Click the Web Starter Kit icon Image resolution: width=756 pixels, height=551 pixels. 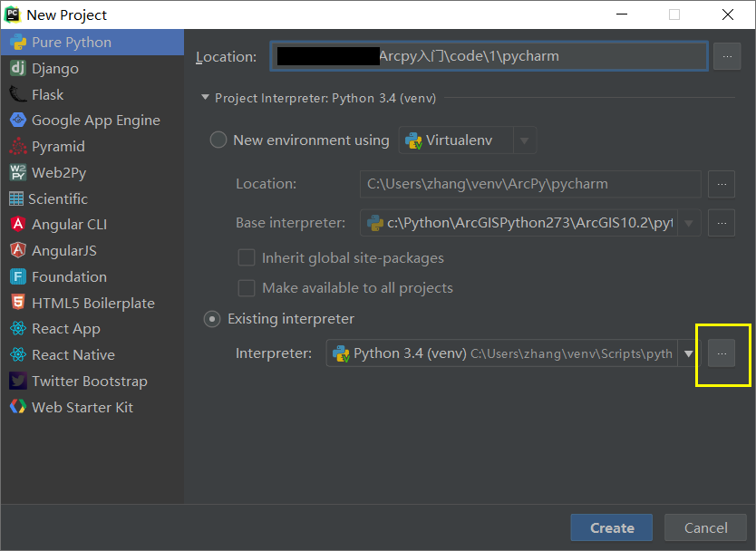point(18,407)
